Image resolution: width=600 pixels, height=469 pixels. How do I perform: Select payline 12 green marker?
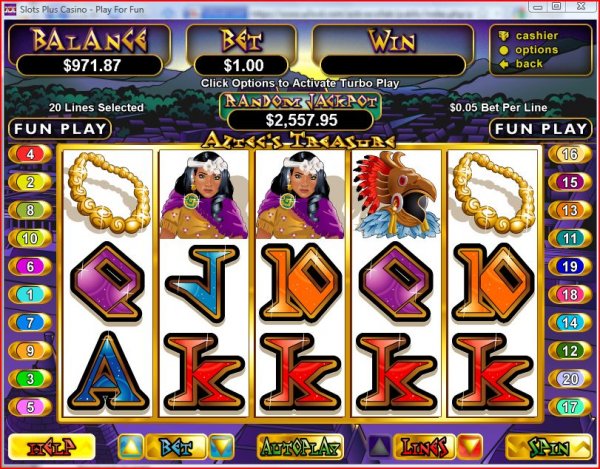pyautogui.click(x=570, y=351)
